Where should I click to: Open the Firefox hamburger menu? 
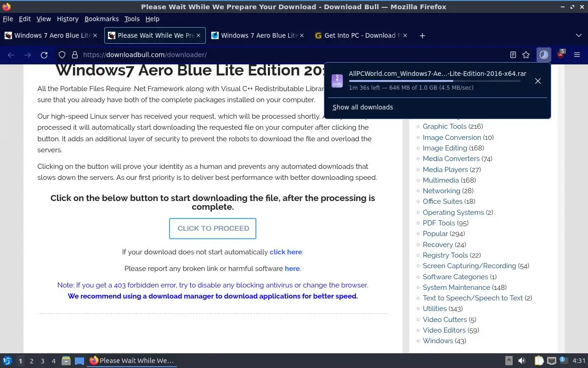coord(577,55)
